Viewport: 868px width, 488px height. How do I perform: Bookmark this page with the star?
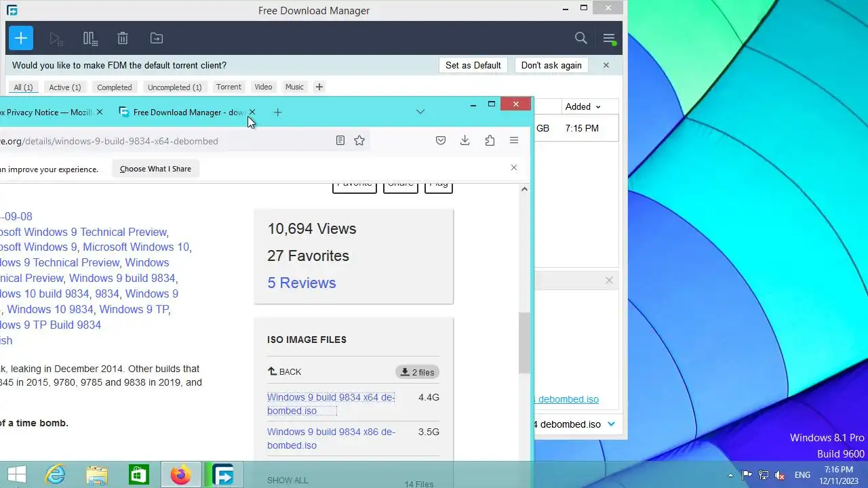pos(359,140)
